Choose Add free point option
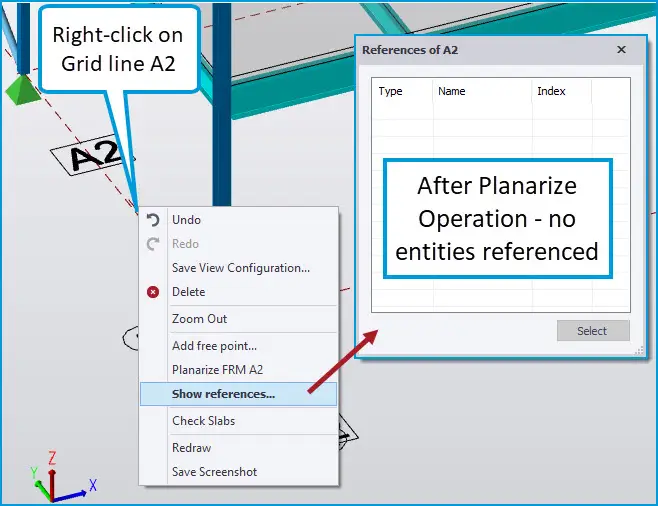The height and width of the screenshot is (506, 658). tap(238, 346)
